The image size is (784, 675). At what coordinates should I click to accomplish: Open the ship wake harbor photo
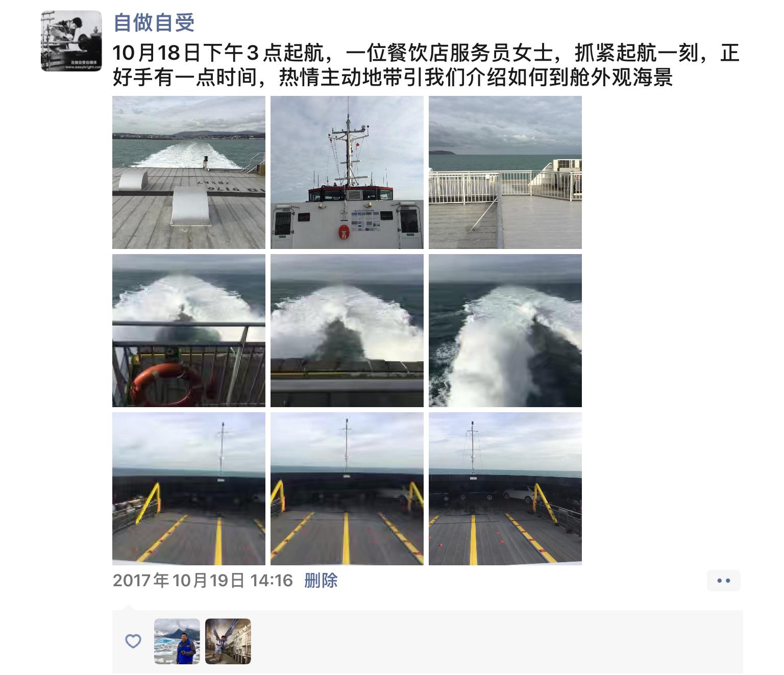tap(189, 172)
